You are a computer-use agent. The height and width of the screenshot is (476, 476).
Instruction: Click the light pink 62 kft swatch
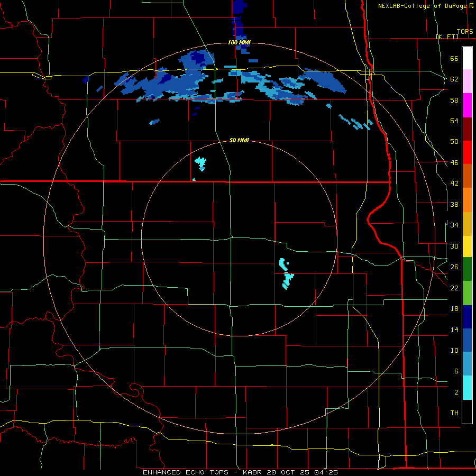pos(467,81)
